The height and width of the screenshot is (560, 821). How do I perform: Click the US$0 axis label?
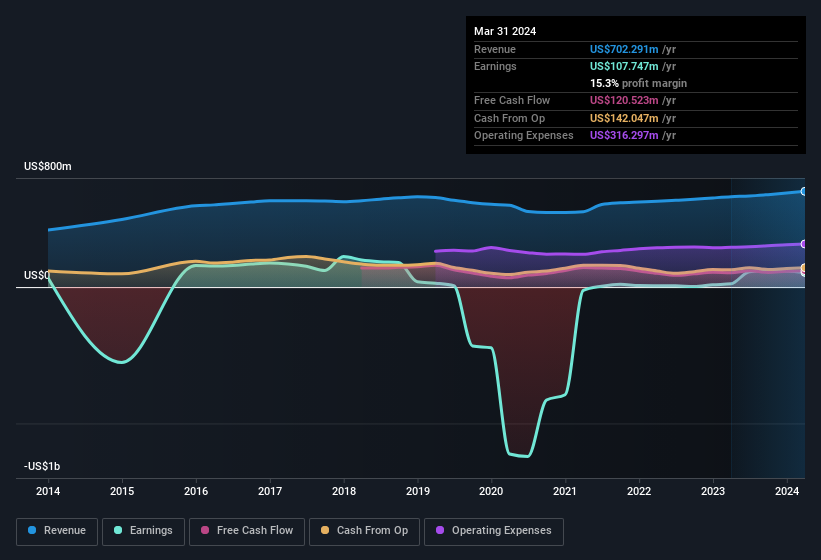tap(37, 275)
